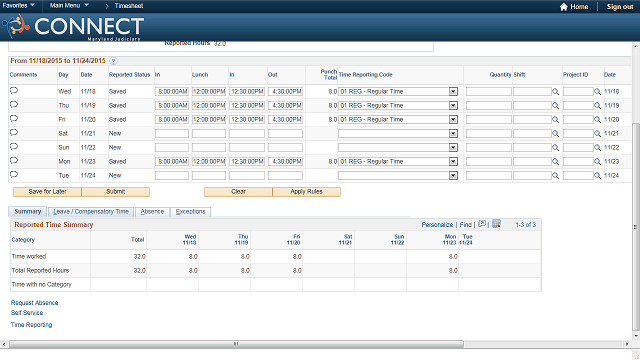
Task: Open comment bubble for Wed 11/18
Action: point(14,90)
